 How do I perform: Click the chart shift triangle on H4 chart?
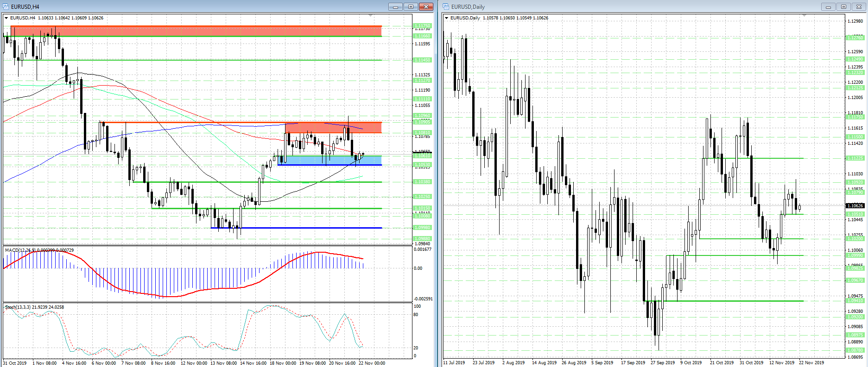pyautogui.click(x=370, y=15)
